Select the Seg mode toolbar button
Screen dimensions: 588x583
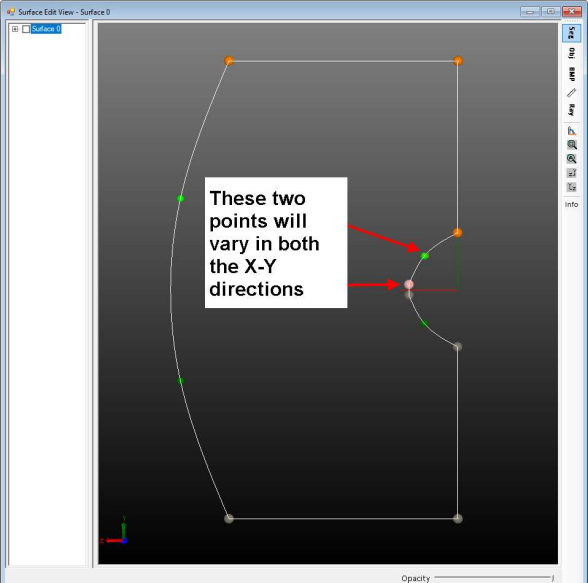click(571, 33)
